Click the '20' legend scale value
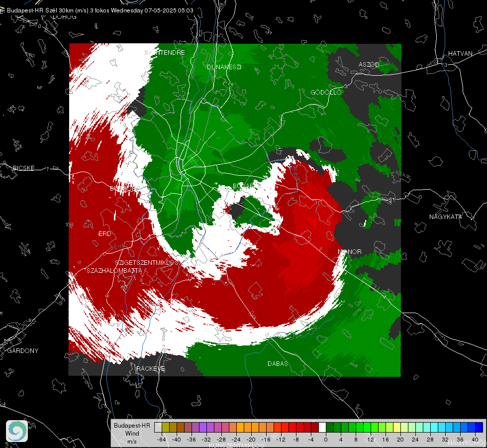The height and width of the screenshot is (448, 487). [x=400, y=440]
